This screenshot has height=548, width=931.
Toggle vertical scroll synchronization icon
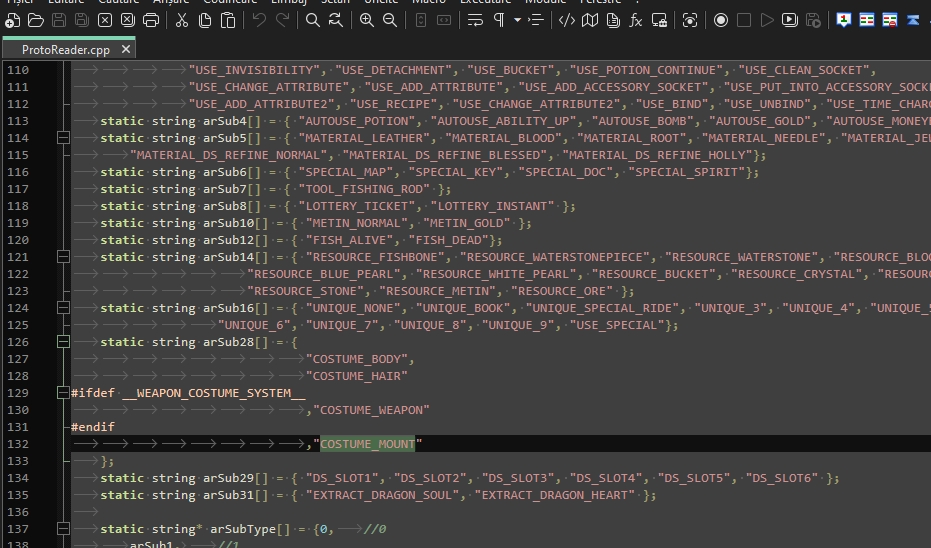point(420,21)
